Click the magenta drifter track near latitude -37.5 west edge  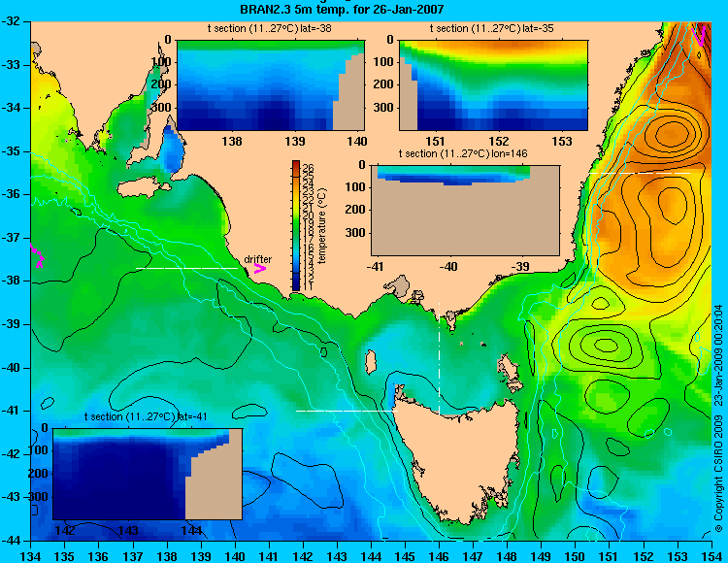pos(38,255)
